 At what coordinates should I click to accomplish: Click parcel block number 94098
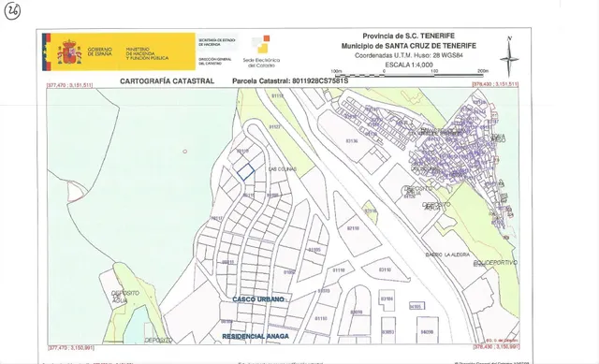[427, 332]
